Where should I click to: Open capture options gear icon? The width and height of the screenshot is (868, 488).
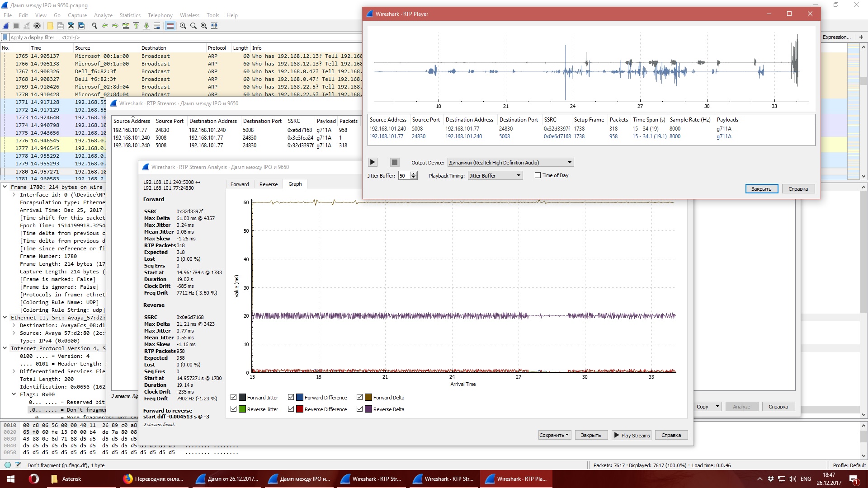click(x=37, y=26)
